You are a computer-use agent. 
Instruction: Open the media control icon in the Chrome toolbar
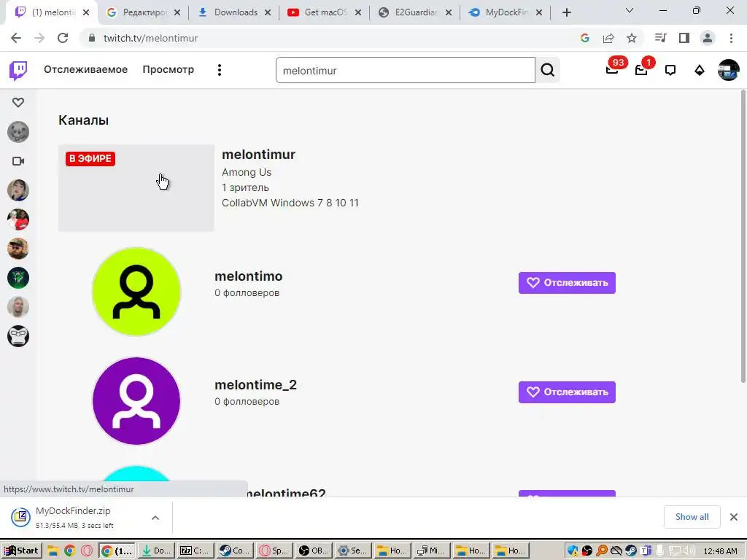660,38
